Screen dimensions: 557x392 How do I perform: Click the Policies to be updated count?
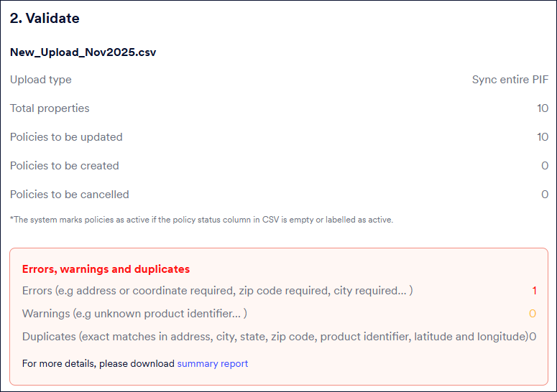[543, 137]
